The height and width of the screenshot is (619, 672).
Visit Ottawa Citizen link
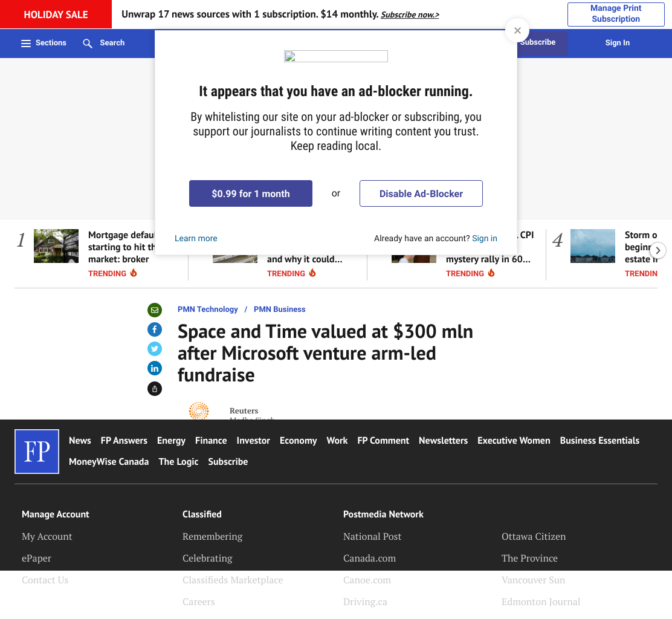[x=534, y=537]
